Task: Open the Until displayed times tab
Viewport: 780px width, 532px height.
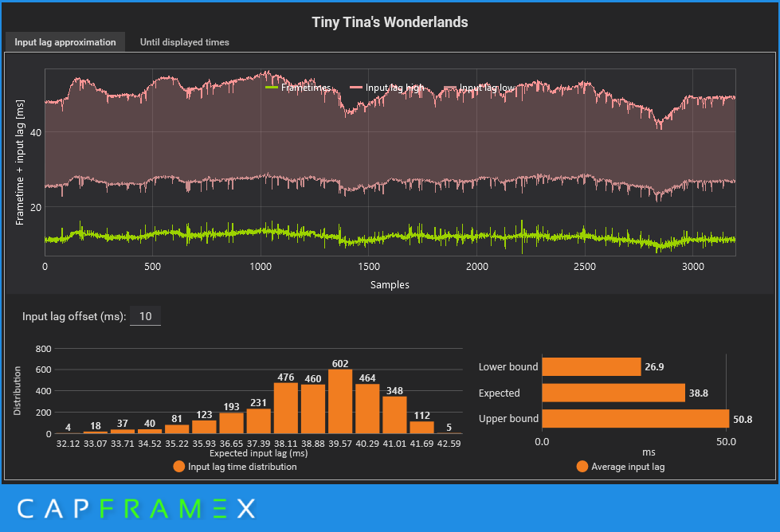Action: (185, 42)
